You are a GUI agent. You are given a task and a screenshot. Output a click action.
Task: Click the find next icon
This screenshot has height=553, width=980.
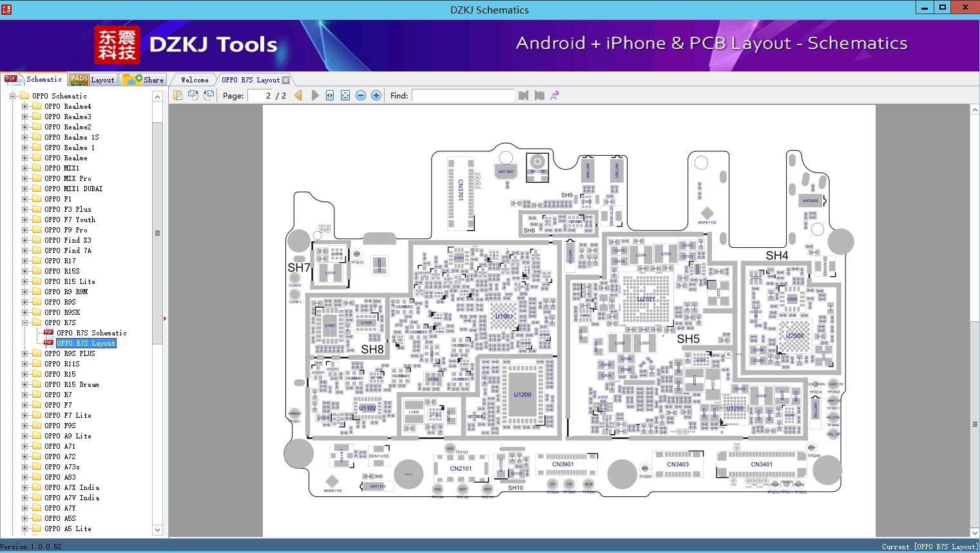point(539,95)
